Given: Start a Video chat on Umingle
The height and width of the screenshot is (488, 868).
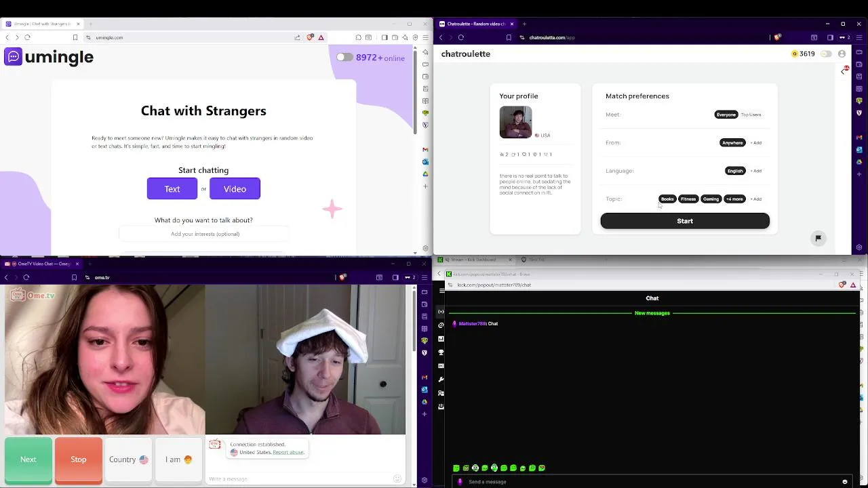Looking at the screenshot, I should pos(235,189).
